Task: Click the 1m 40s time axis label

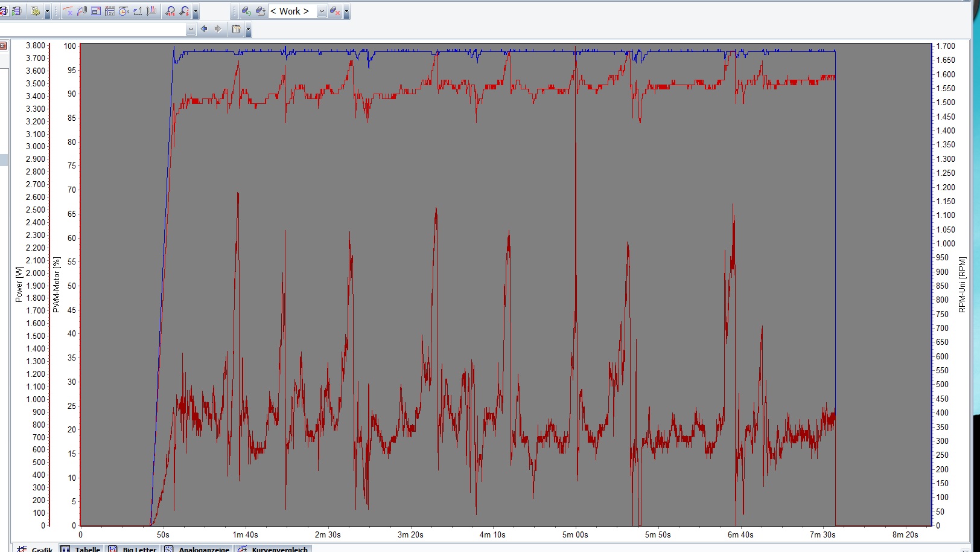Action: pos(245,534)
